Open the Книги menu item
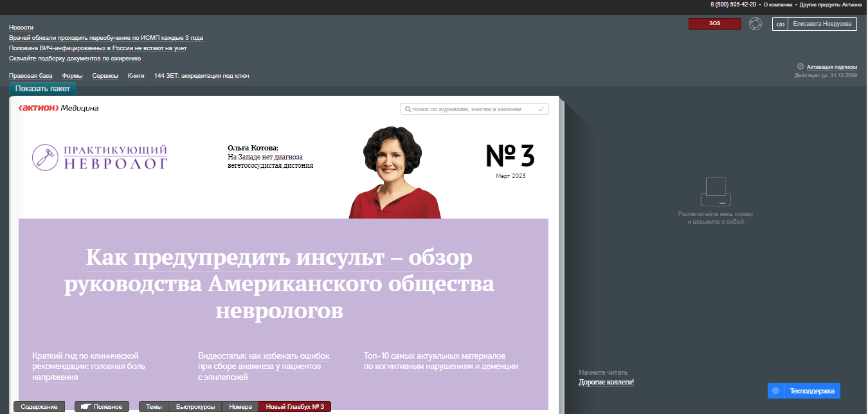 (136, 76)
